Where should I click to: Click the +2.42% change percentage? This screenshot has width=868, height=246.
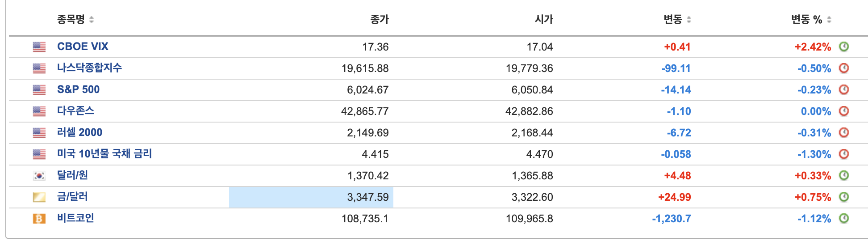pyautogui.click(x=813, y=47)
